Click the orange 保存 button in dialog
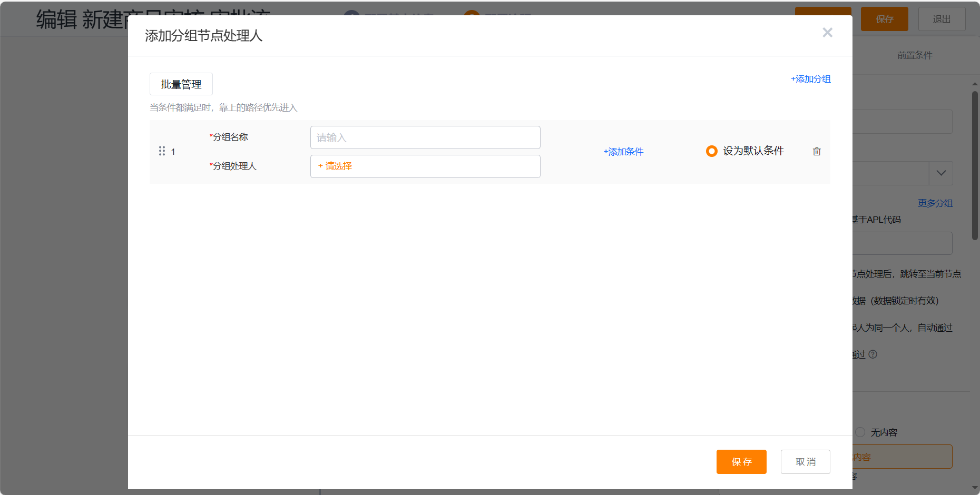This screenshot has width=980, height=495. (741, 462)
